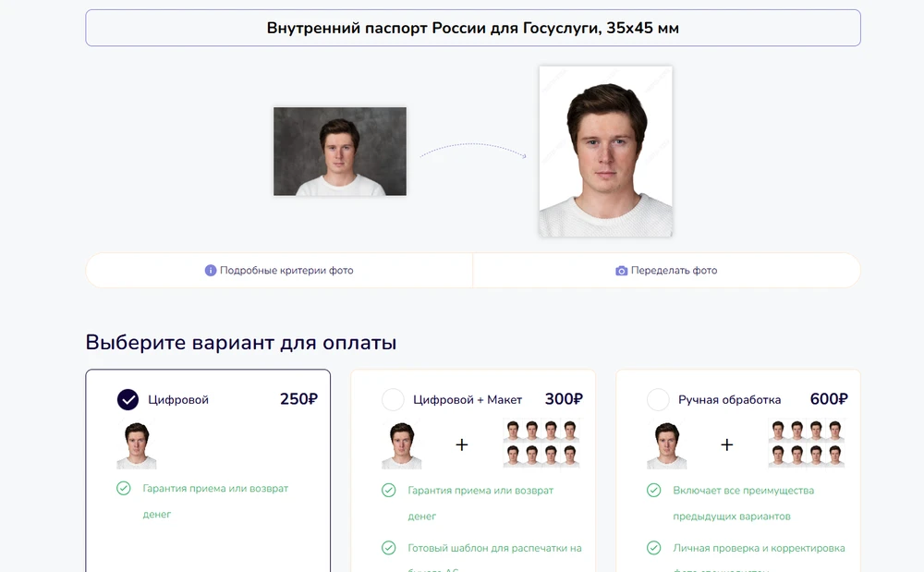
Task: Select the Цифровой radio option
Action: (128, 399)
